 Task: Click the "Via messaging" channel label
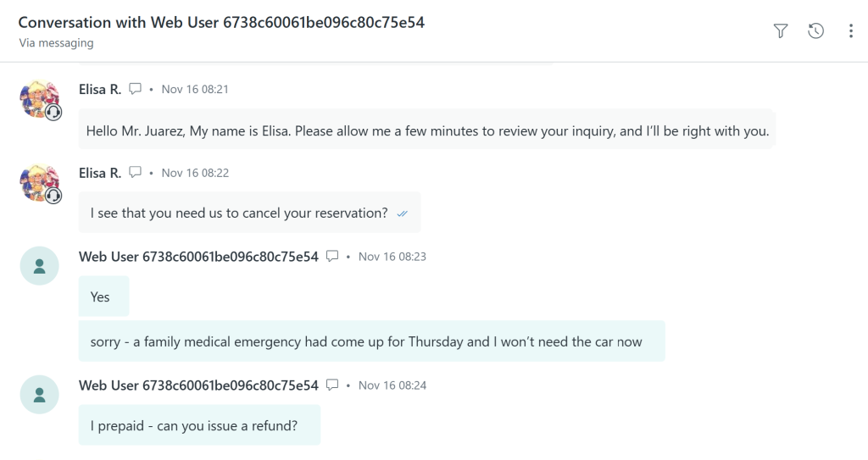coord(56,42)
